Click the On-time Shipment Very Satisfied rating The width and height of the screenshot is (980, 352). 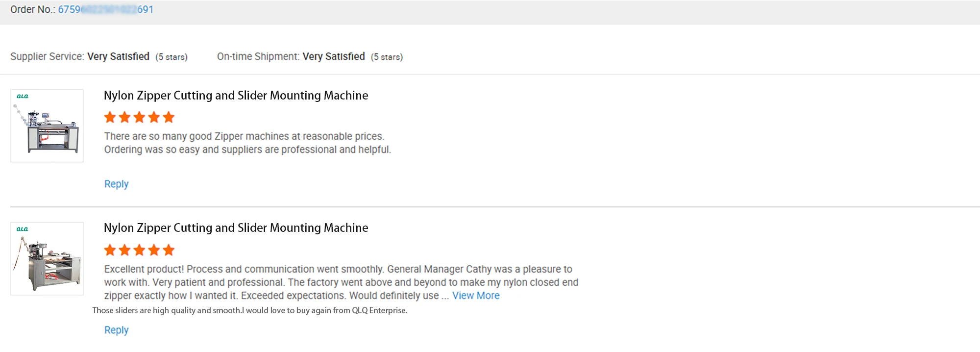334,56
